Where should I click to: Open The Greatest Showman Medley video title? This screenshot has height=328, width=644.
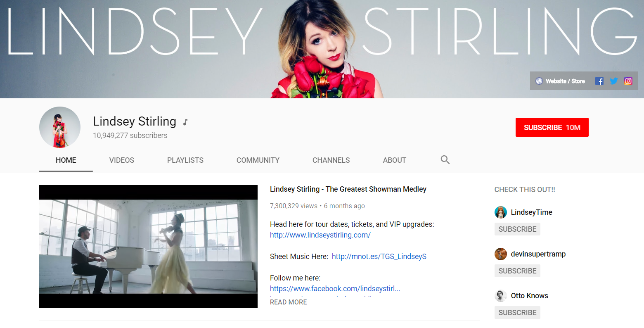pyautogui.click(x=348, y=189)
